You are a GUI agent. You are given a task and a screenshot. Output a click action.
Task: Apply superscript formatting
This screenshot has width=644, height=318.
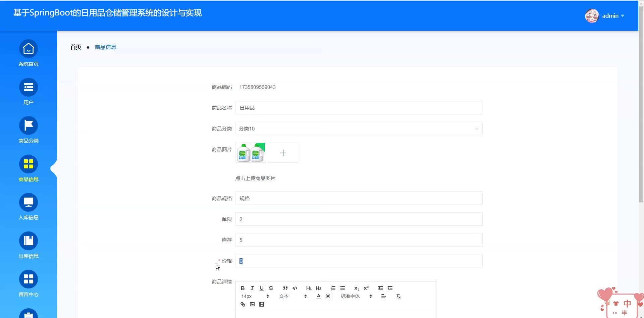coord(366,288)
